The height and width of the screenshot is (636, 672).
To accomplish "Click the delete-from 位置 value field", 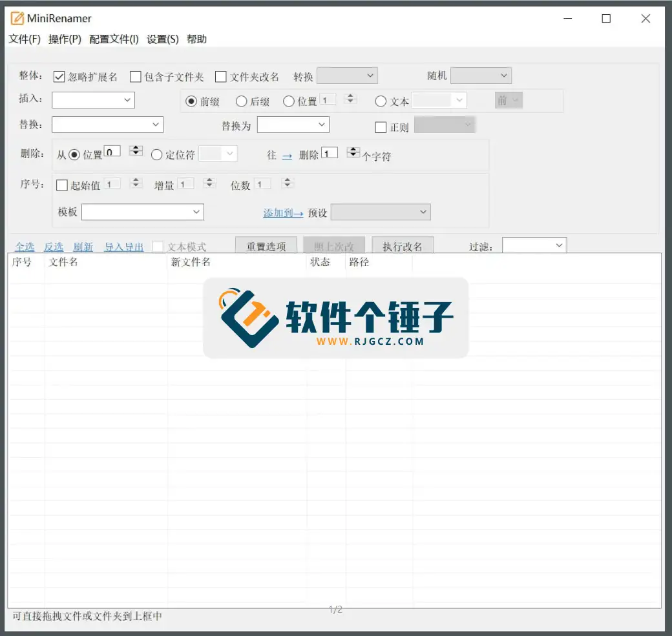I will [112, 152].
